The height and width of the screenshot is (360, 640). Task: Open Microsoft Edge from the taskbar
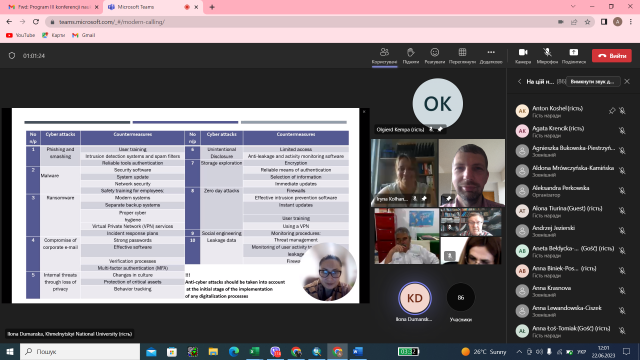click(x=234, y=351)
